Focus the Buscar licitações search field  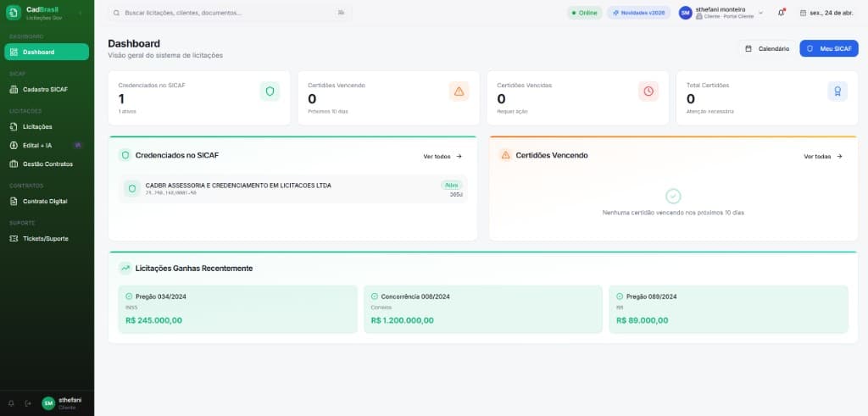[x=230, y=13]
